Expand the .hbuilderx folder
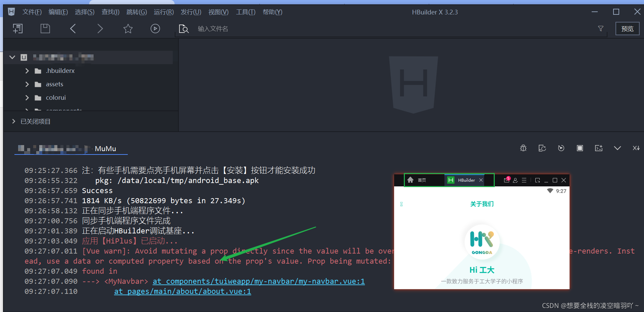Viewport: 644px width, 312px height. [x=27, y=71]
